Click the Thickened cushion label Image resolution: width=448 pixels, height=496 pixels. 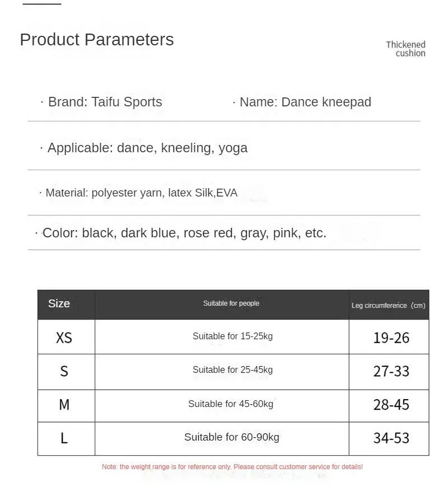pyautogui.click(x=405, y=49)
